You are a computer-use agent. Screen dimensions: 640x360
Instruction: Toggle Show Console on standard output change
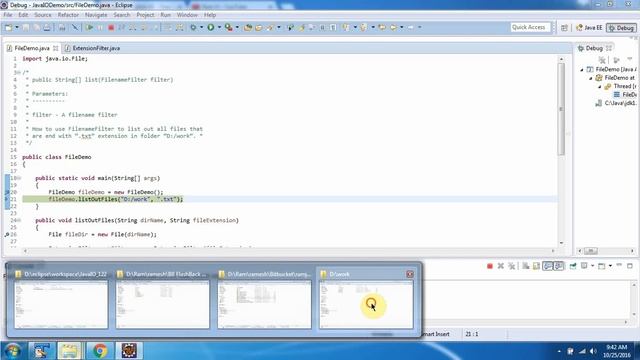(547, 266)
